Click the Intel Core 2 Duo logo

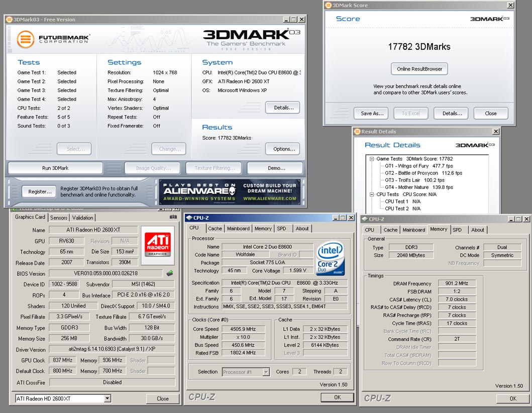click(330, 258)
